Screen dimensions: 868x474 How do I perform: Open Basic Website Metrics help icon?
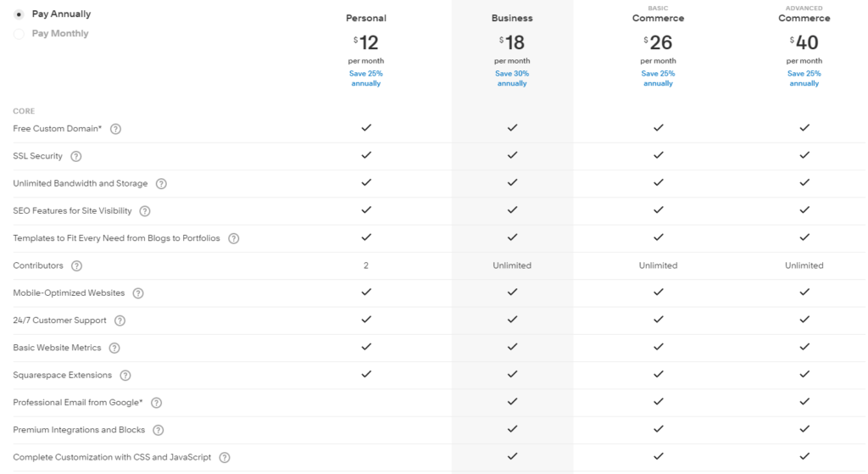[114, 349]
